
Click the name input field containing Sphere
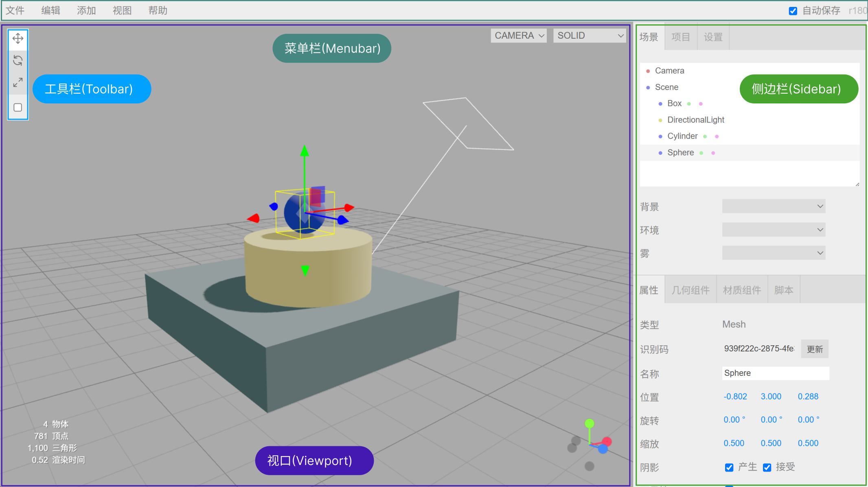pos(775,373)
